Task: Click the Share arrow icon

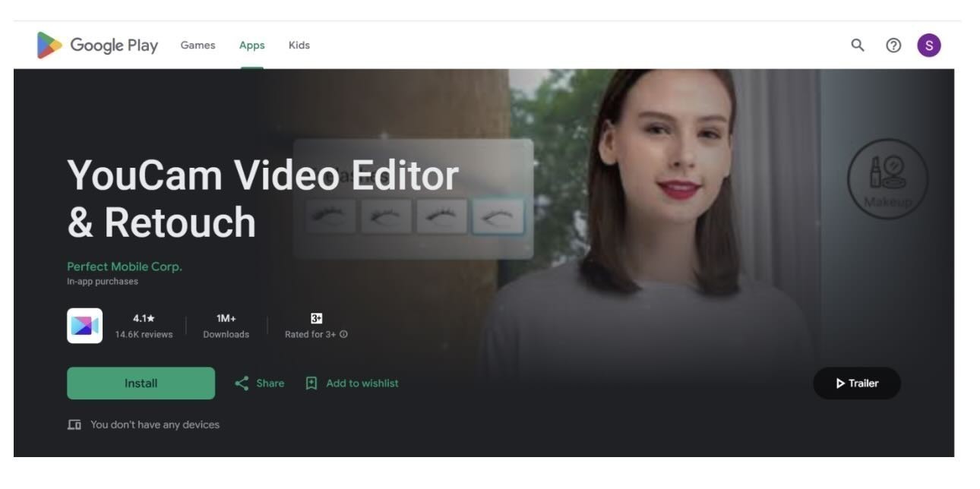Action: [x=242, y=383]
